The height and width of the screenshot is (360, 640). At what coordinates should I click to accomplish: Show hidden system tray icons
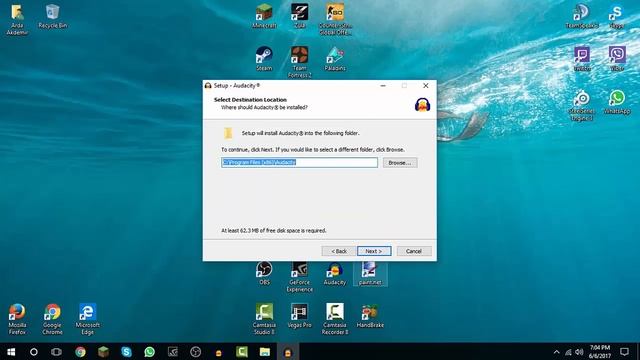pyautogui.click(x=556, y=352)
